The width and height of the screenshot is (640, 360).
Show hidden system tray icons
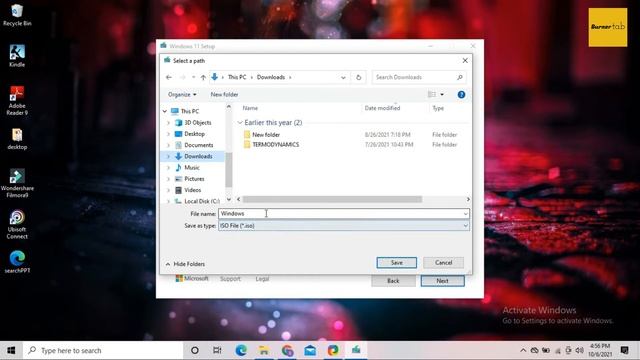coord(523,350)
